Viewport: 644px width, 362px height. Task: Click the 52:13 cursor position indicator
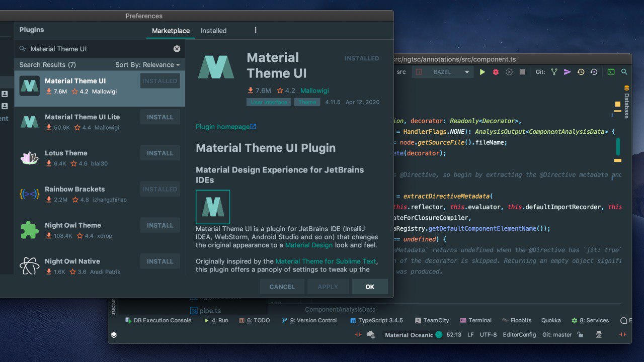point(454,335)
